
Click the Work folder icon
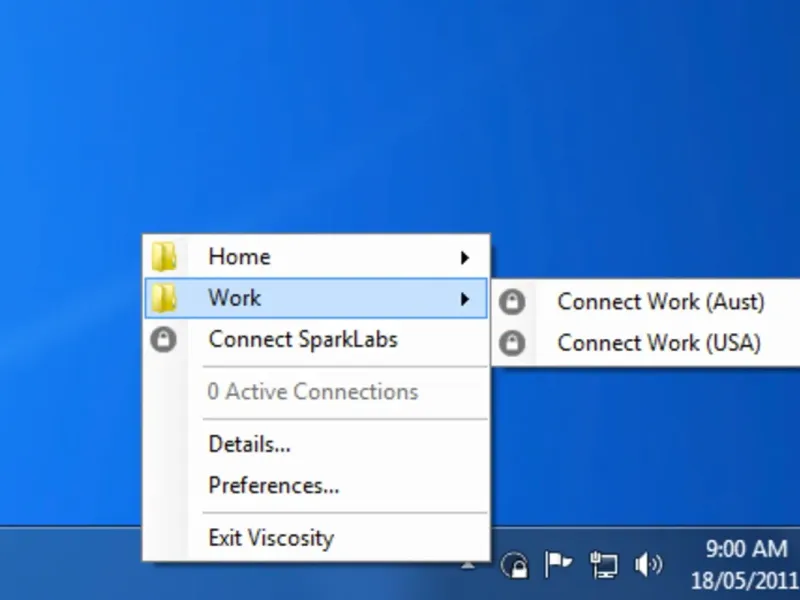click(164, 298)
